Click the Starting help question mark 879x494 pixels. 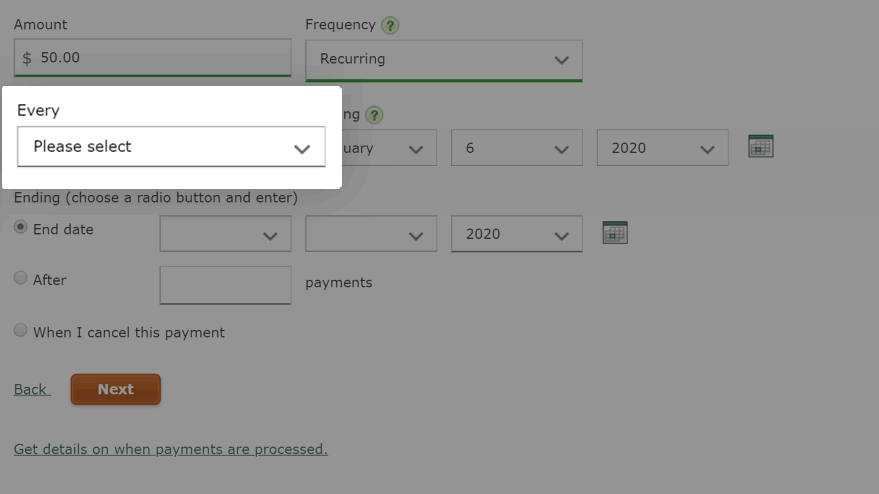tap(374, 116)
